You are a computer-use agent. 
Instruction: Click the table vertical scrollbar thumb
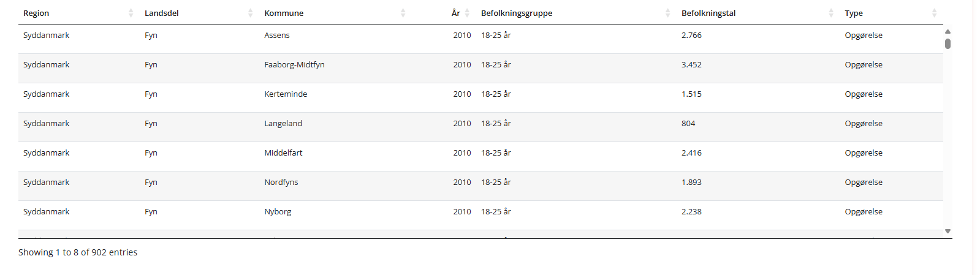point(948,43)
